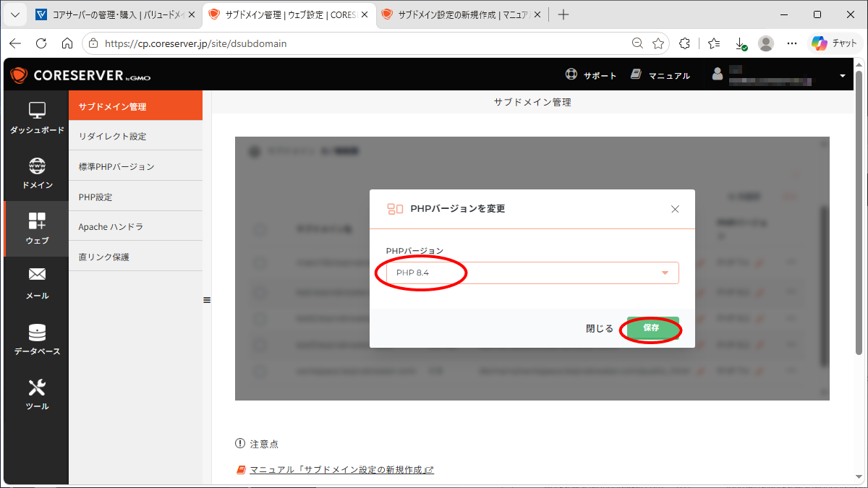Click the 閉じる button in dialog
The image size is (868, 488).
[600, 328]
